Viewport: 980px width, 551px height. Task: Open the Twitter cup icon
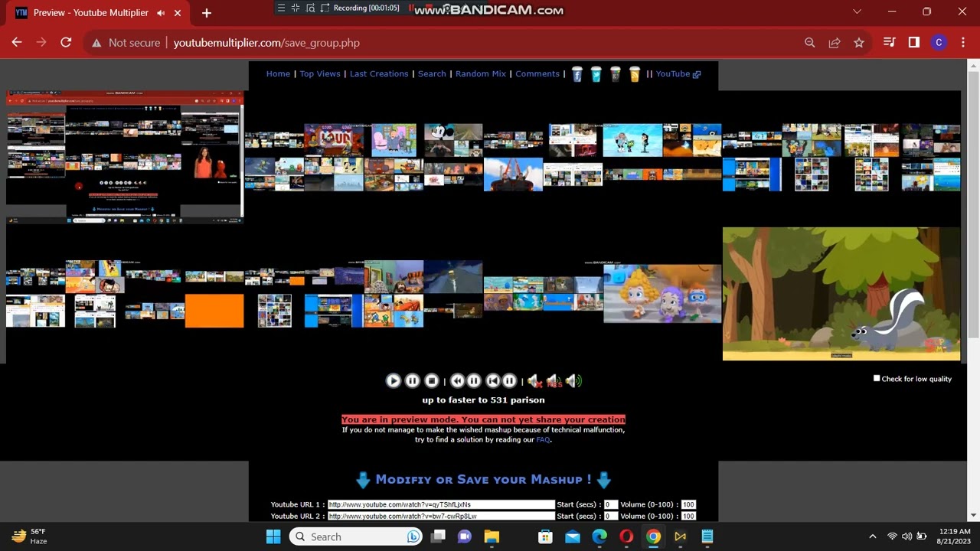(596, 74)
